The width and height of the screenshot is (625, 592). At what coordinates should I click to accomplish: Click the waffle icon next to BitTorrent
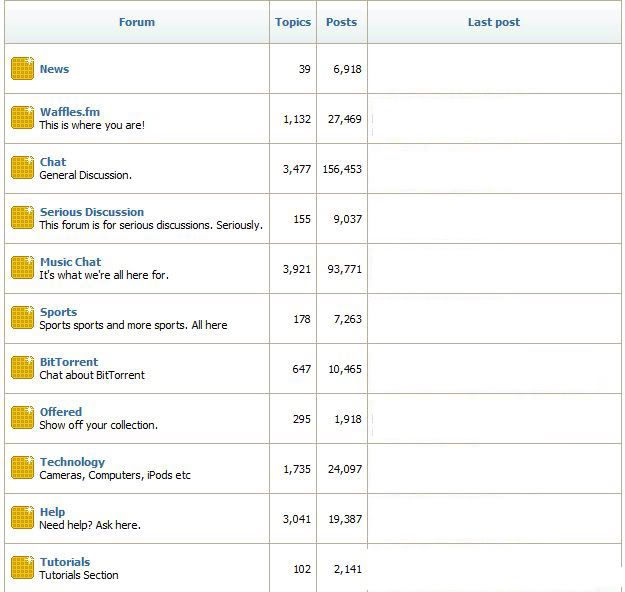23,368
